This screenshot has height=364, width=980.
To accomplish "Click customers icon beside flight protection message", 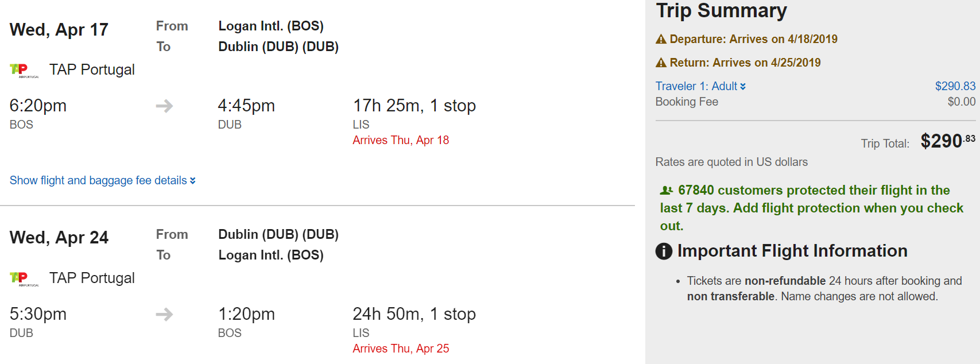I will pyautogui.click(x=667, y=191).
